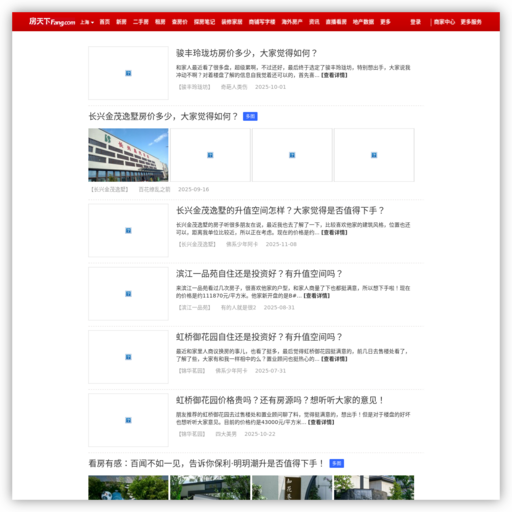Click the 登录 login link
512x512 pixels.
click(415, 22)
